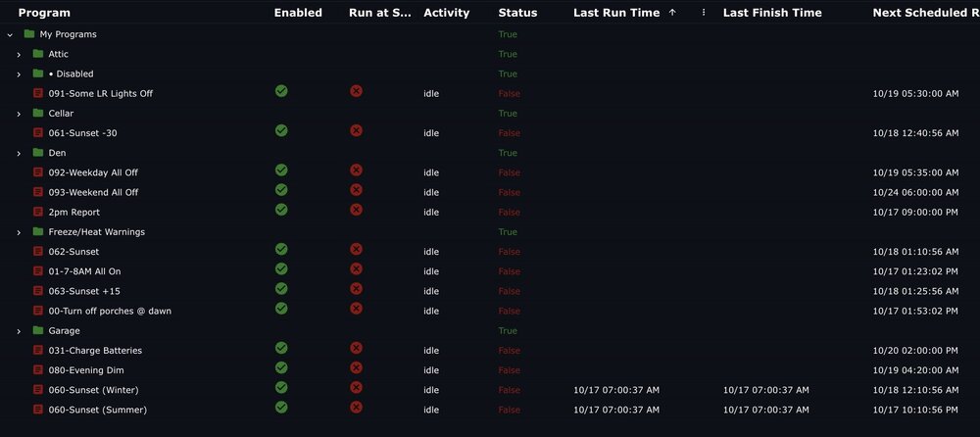Click the 080-Evening Dim program icon
The image size is (980, 437).
38,370
